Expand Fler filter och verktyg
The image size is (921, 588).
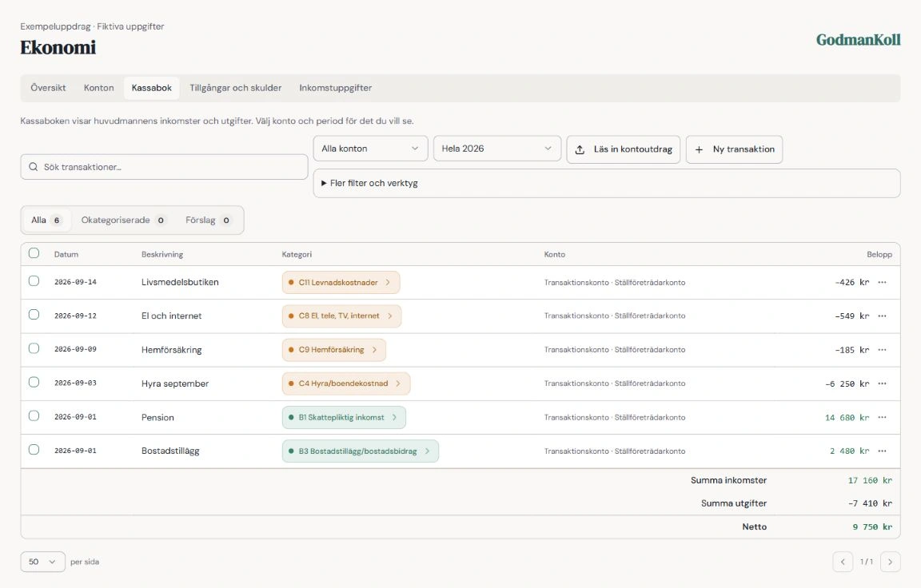tap(607, 183)
